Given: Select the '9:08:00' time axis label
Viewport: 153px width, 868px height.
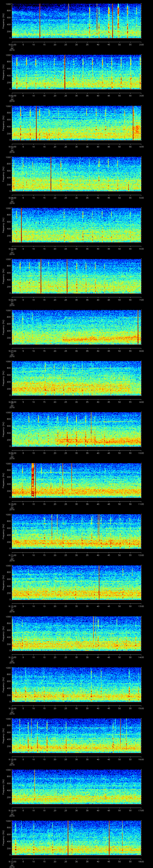Looking at the screenshot, I should coord(12,402).
